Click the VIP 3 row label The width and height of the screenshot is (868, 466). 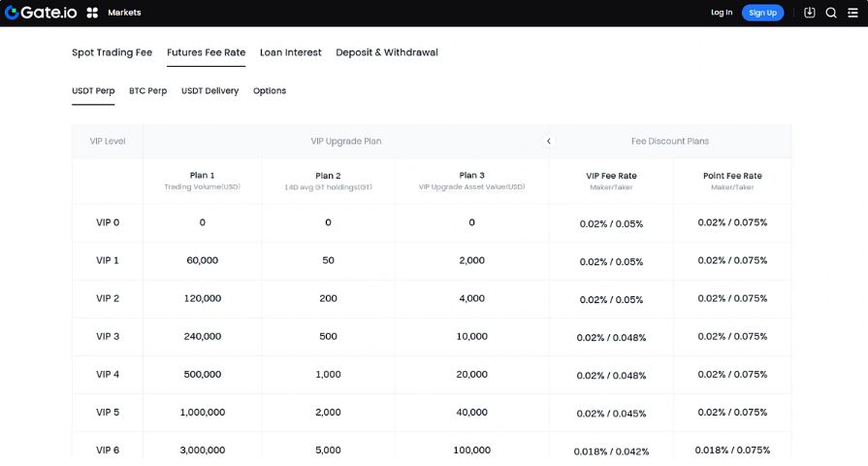108,336
